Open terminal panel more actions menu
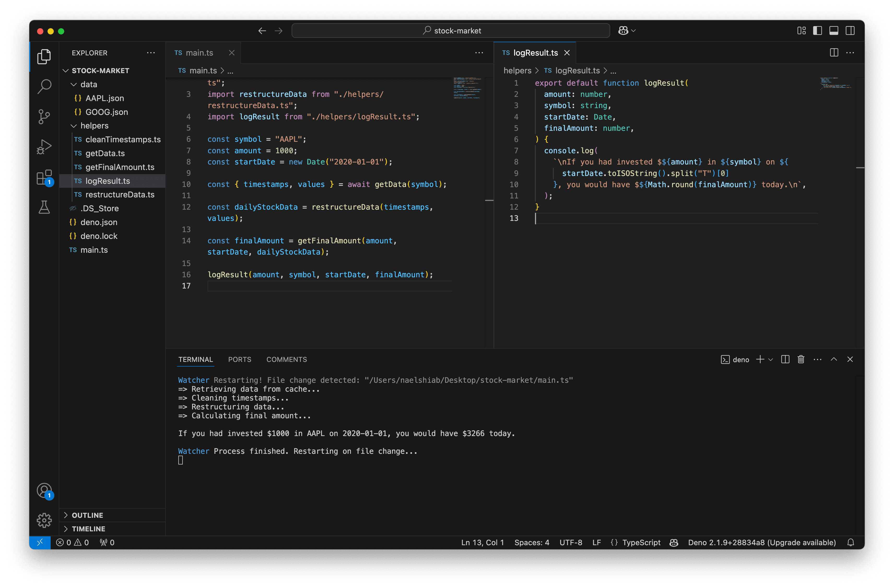The height and width of the screenshot is (588, 894). click(x=817, y=360)
